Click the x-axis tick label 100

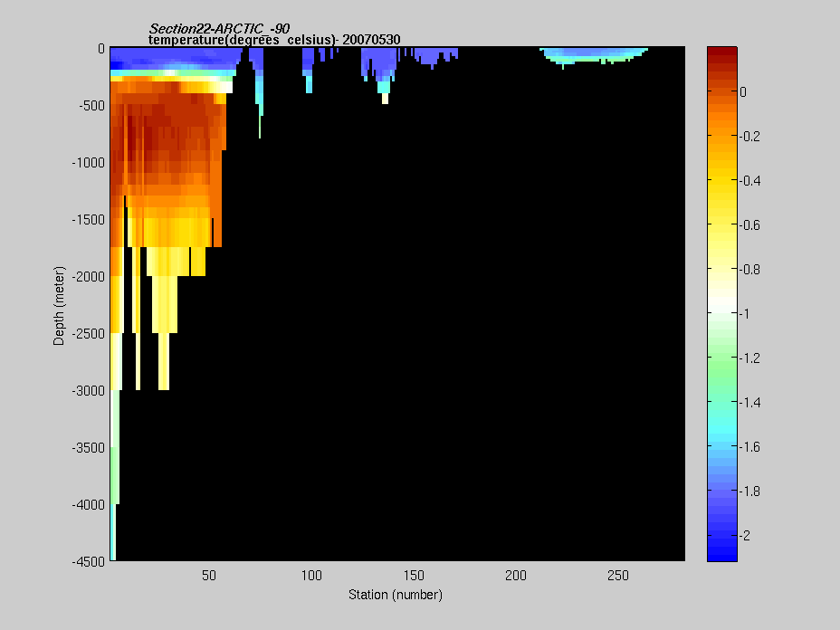tap(311, 576)
